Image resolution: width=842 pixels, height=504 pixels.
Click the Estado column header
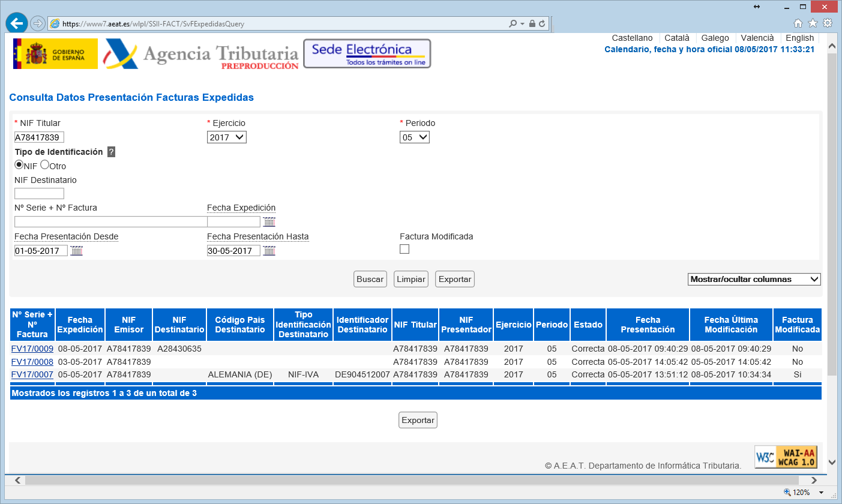coord(588,325)
